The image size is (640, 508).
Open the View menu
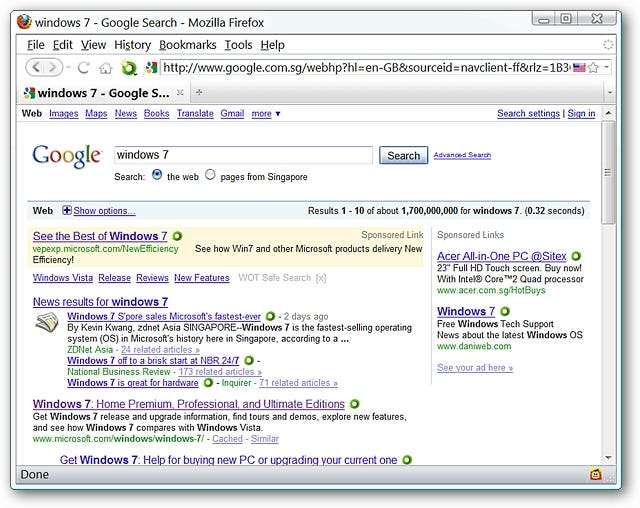(x=93, y=45)
